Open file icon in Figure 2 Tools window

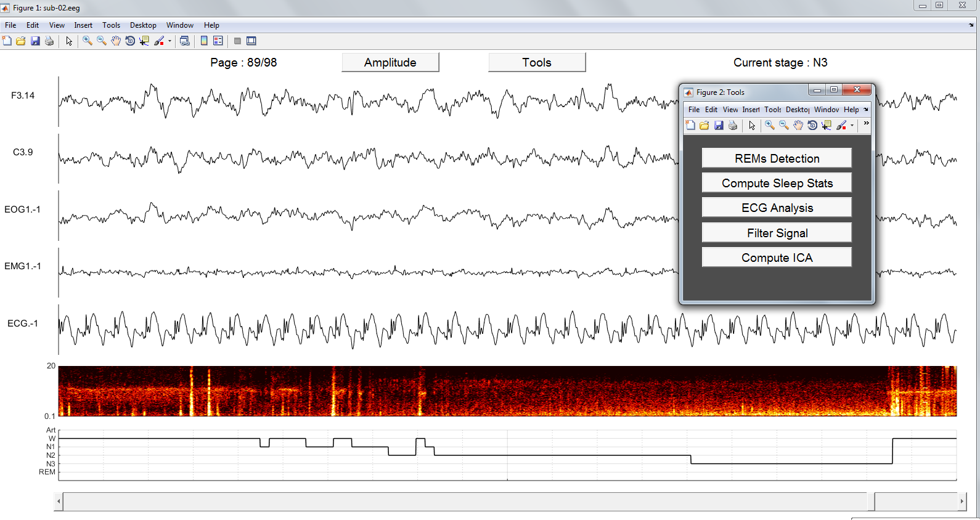704,126
